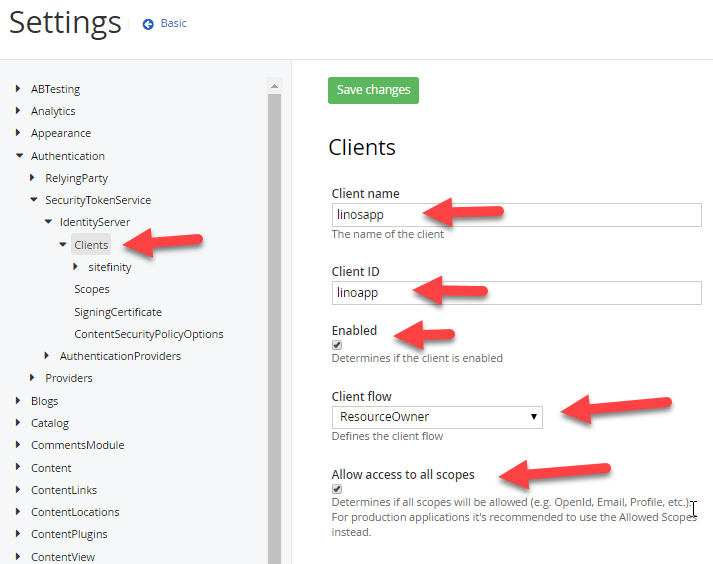The height and width of the screenshot is (564, 713).
Task: Expand the ContentLinks node arrow
Action: pos(18,489)
